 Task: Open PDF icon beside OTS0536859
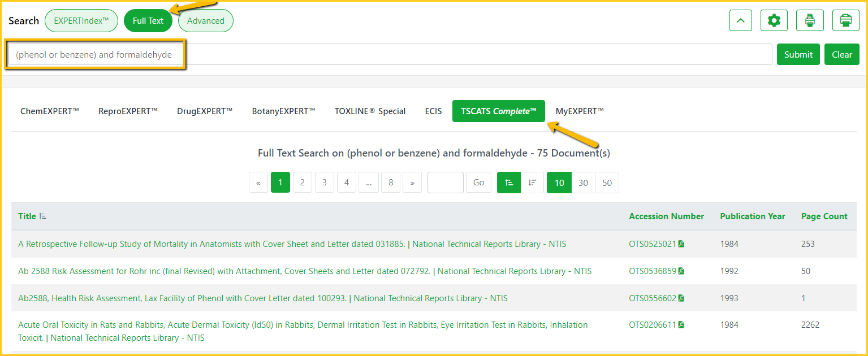coord(681,271)
